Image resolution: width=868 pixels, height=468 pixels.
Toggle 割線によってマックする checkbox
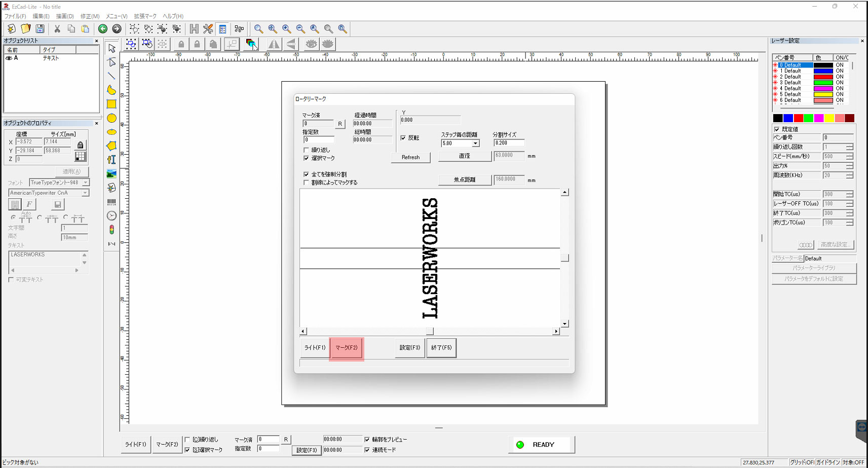306,183
